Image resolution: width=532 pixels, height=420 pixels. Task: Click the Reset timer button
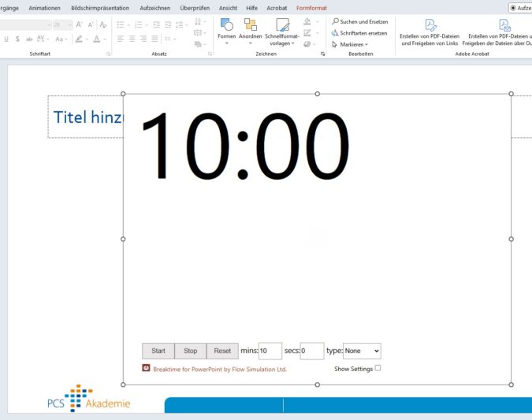[x=222, y=351]
